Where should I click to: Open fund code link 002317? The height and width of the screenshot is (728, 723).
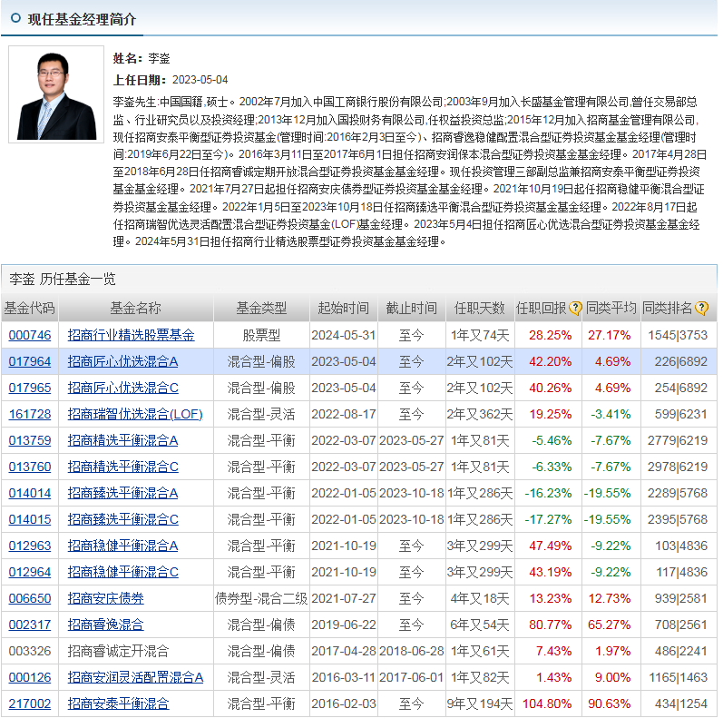click(30, 625)
